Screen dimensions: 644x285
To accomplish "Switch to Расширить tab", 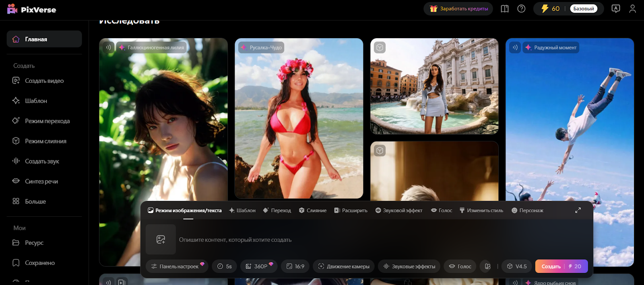I will [x=351, y=210].
